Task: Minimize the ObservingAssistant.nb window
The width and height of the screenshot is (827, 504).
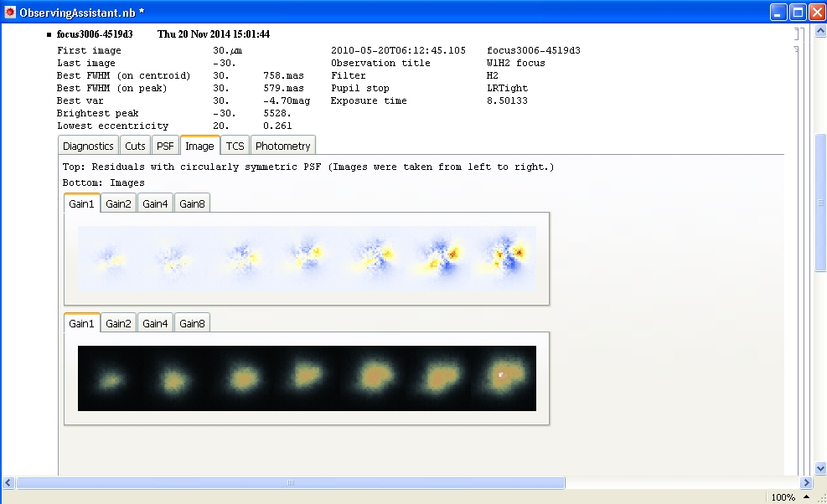Action: (778, 12)
